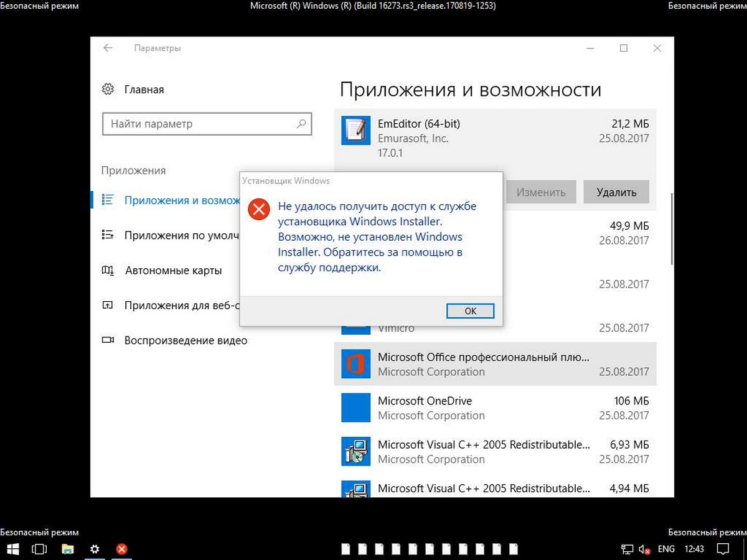The height and width of the screenshot is (560, 747).
Task: Click the Установщик Windows dialog title
Action: pos(286,181)
